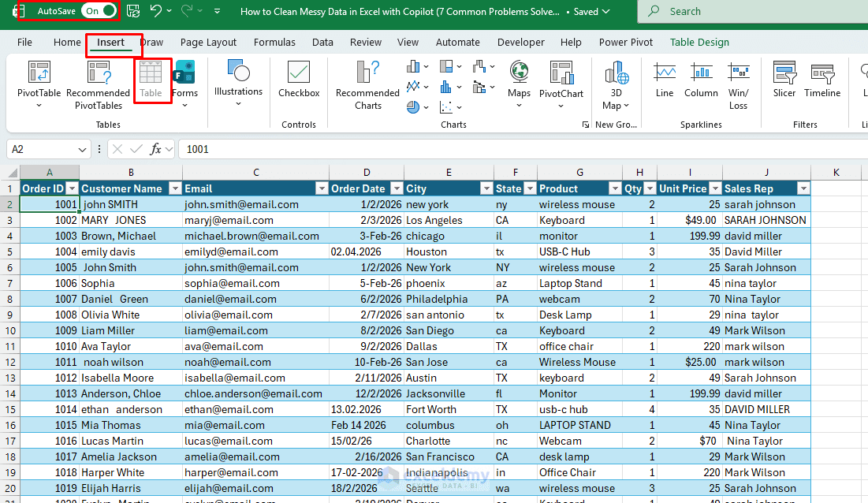Open the City column filter dropdown
This screenshot has height=503, width=868.
click(x=486, y=188)
